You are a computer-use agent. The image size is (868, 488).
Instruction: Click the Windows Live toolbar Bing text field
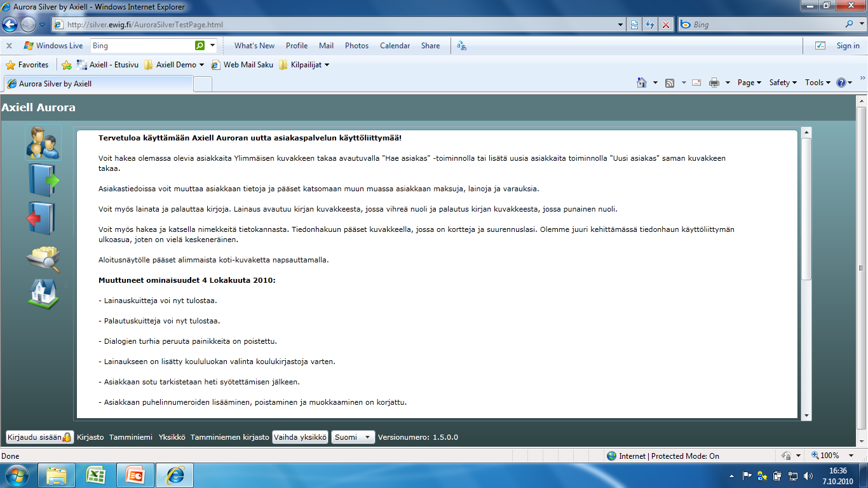pyautogui.click(x=141, y=46)
